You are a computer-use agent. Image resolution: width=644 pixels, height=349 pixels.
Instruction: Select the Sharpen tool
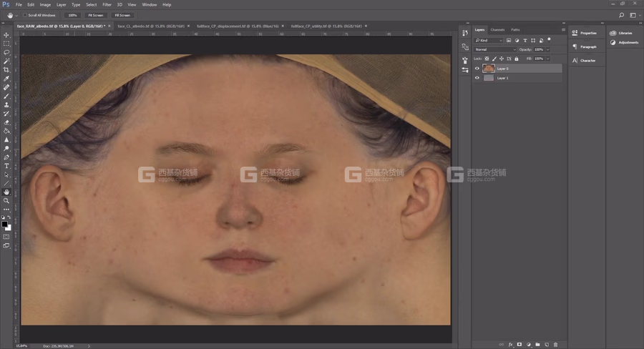[6, 139]
